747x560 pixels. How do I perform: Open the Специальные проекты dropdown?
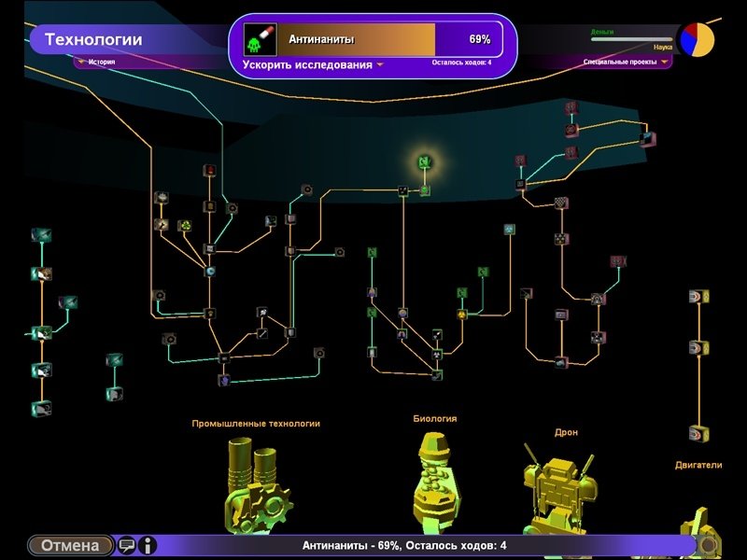(x=626, y=63)
